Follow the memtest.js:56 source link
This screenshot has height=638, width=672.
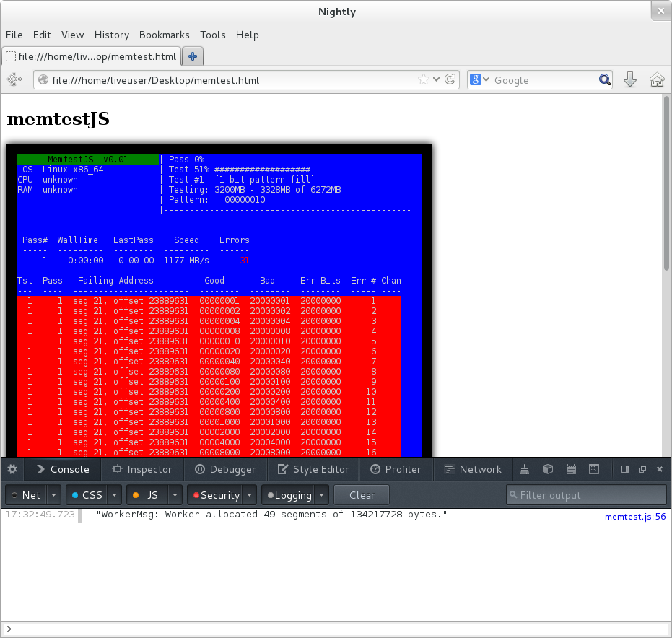(x=634, y=516)
